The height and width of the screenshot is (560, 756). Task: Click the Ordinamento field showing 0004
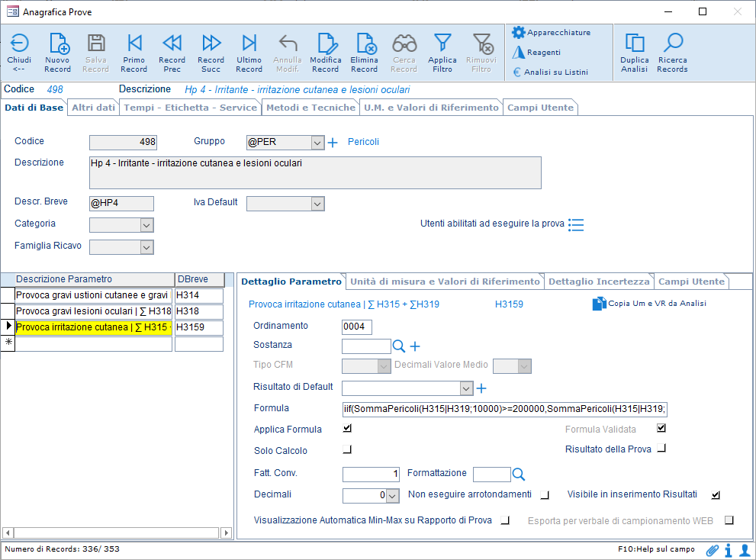(357, 327)
